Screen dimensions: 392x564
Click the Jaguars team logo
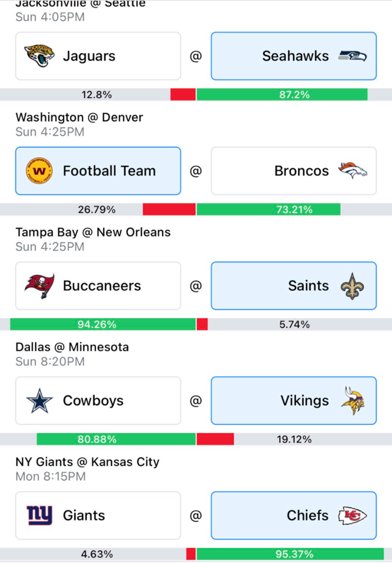[39, 56]
